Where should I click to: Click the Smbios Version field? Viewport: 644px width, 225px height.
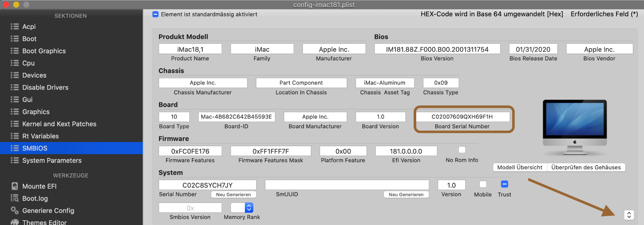pos(190,208)
